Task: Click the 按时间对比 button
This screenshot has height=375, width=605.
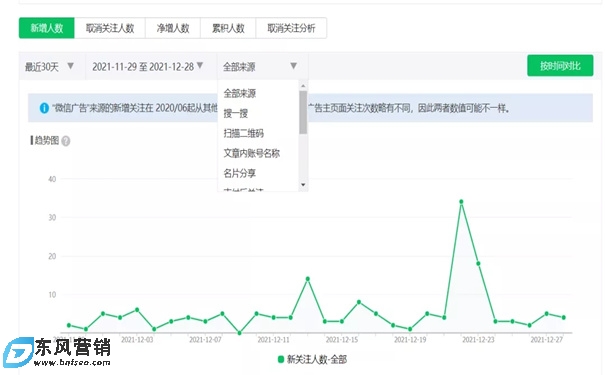Action: (x=560, y=66)
